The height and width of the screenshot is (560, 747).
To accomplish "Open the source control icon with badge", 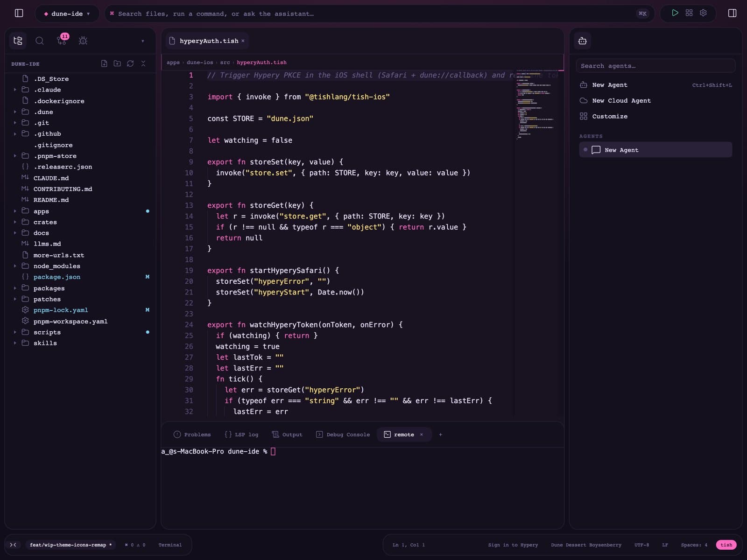I will point(62,41).
